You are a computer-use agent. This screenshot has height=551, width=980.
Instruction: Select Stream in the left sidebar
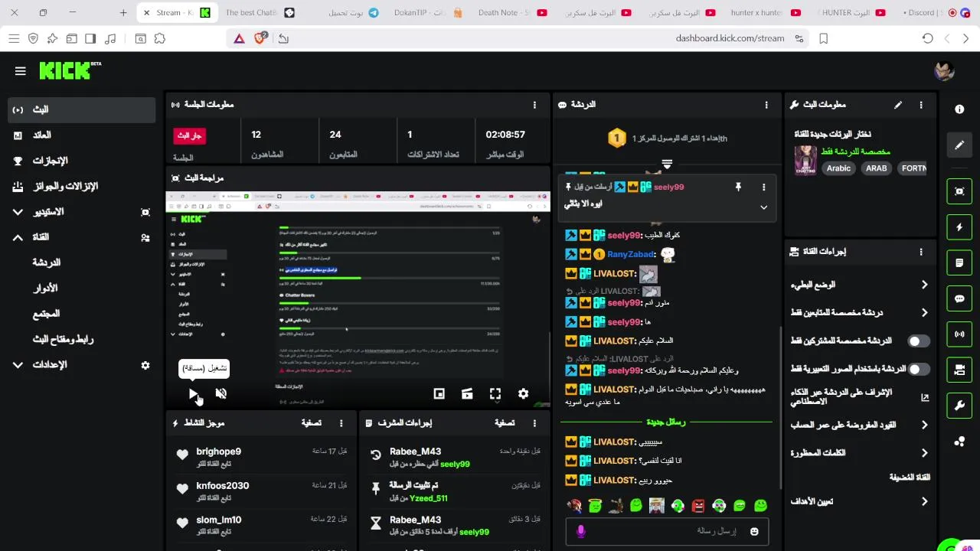[x=82, y=109]
